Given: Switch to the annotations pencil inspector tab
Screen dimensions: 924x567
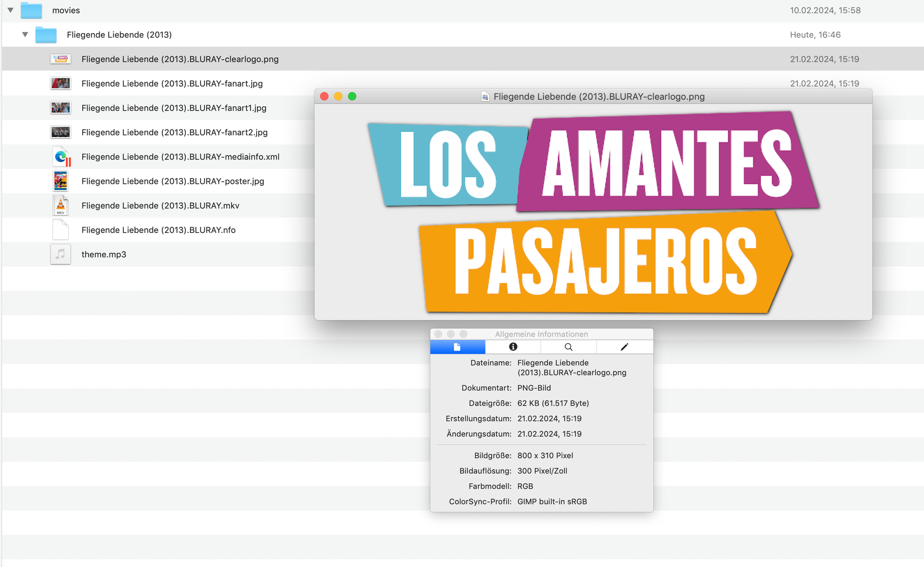Looking at the screenshot, I should pos(625,347).
